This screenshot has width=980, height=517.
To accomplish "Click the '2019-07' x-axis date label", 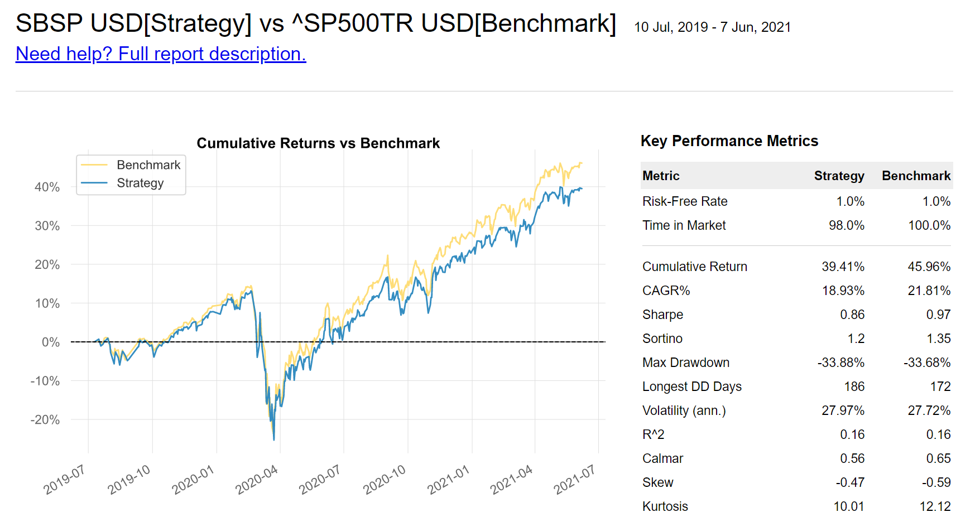I will (x=65, y=480).
